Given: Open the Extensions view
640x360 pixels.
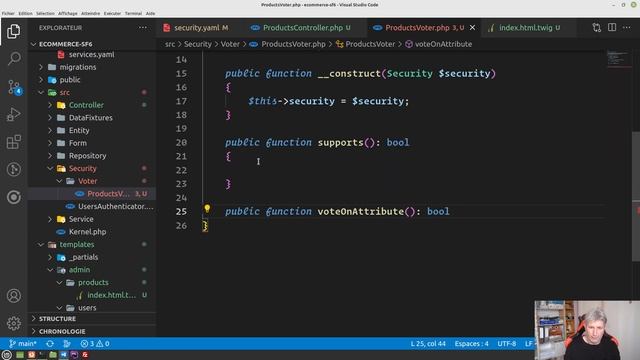Looking at the screenshot, I should point(13,142).
